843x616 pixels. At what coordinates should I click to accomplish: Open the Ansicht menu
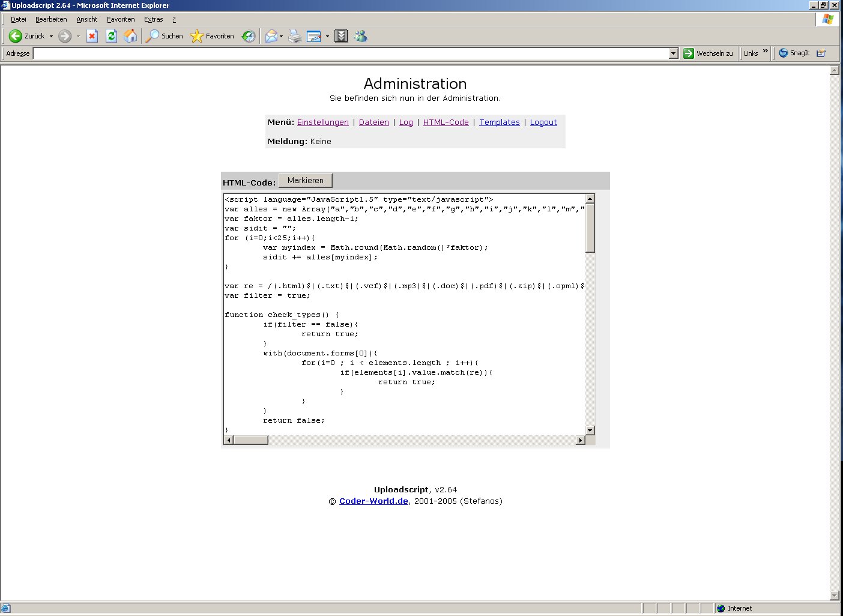coord(86,19)
